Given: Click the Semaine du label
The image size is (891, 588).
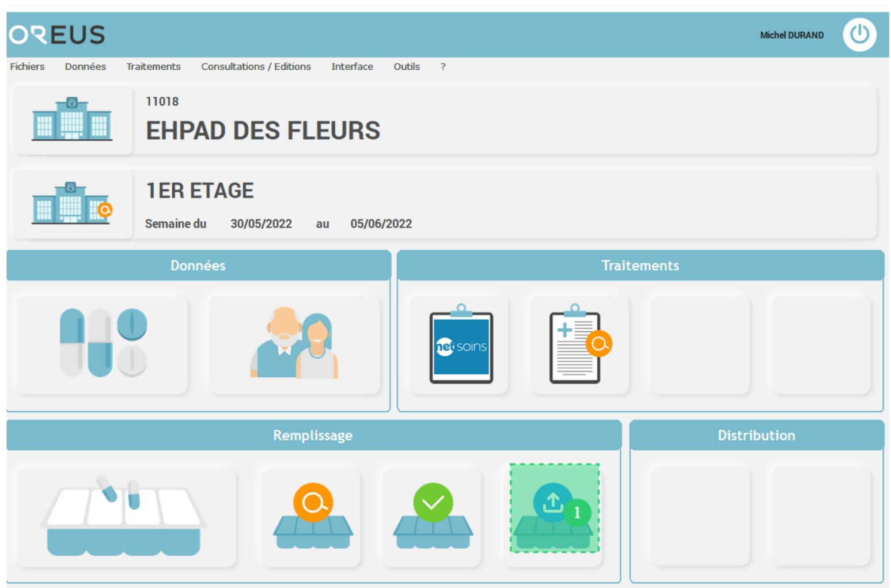Looking at the screenshot, I should point(175,223).
